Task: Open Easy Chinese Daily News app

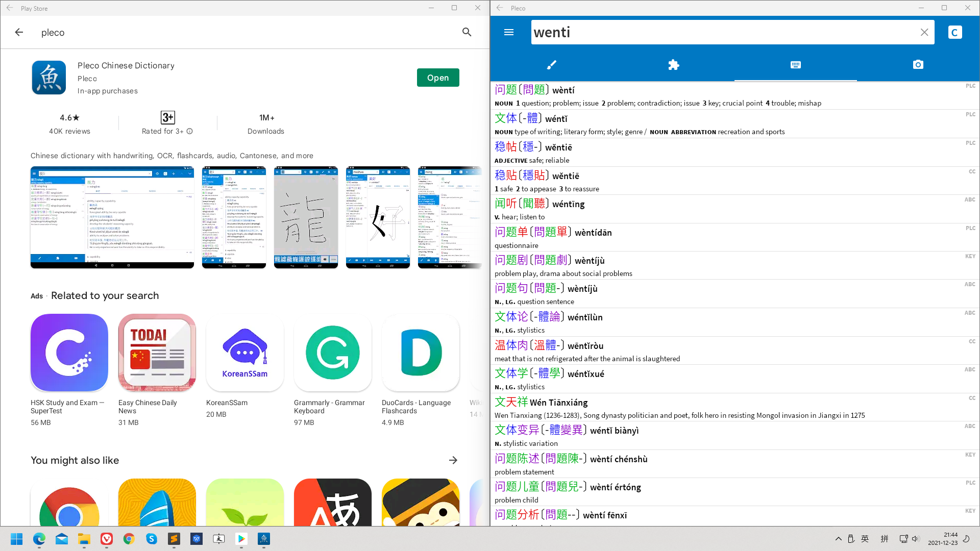Action: [157, 353]
